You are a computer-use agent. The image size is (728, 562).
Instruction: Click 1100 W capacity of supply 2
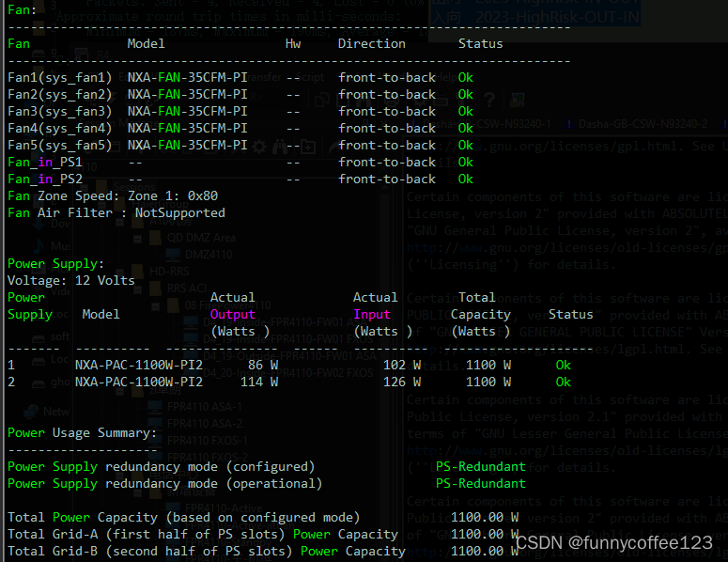pos(488,382)
